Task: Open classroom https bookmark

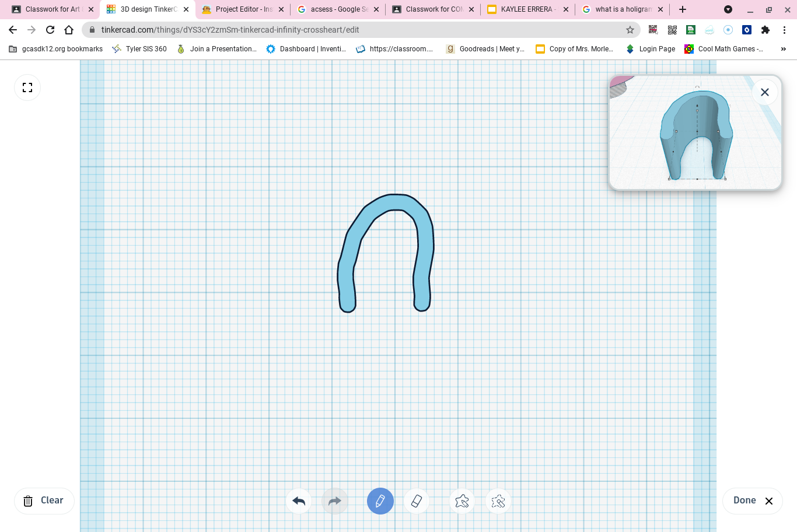Action: pyautogui.click(x=395, y=49)
